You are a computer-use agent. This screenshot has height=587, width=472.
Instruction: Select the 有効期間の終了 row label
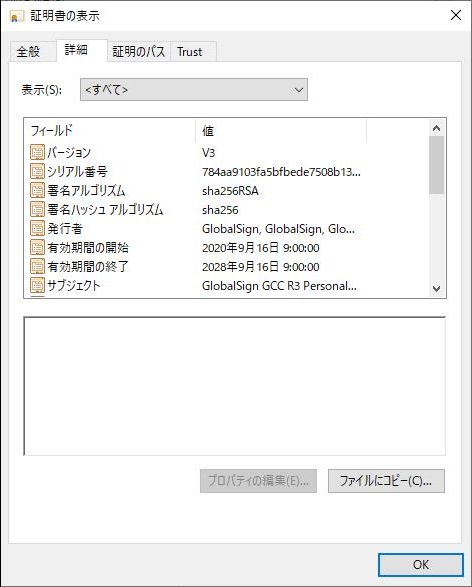88,267
